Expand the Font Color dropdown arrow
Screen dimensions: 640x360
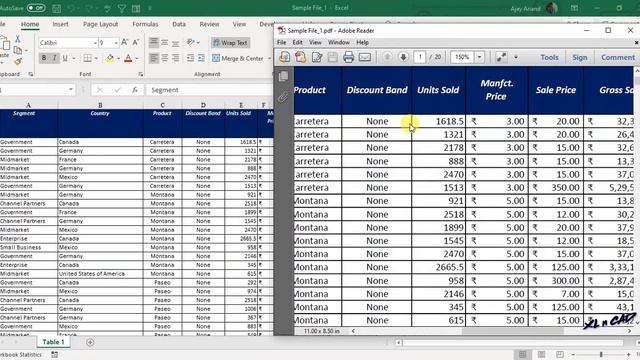click(137, 58)
